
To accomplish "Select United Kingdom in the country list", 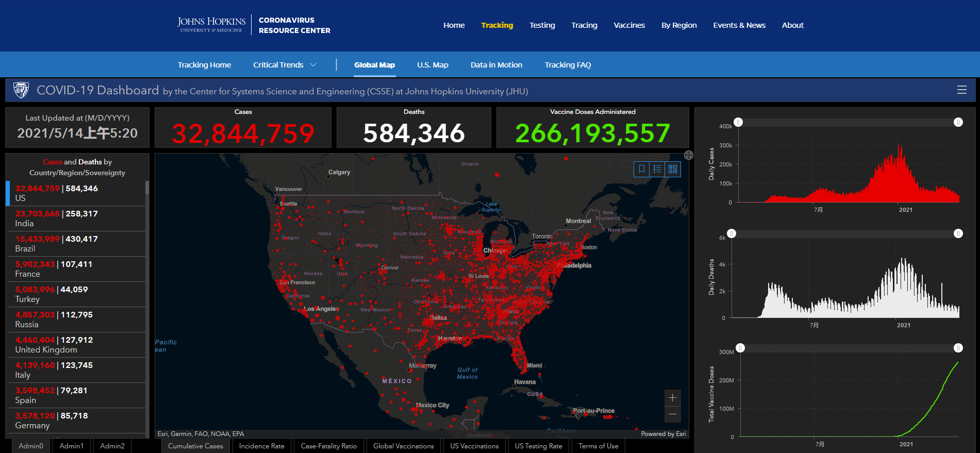I will (x=76, y=345).
